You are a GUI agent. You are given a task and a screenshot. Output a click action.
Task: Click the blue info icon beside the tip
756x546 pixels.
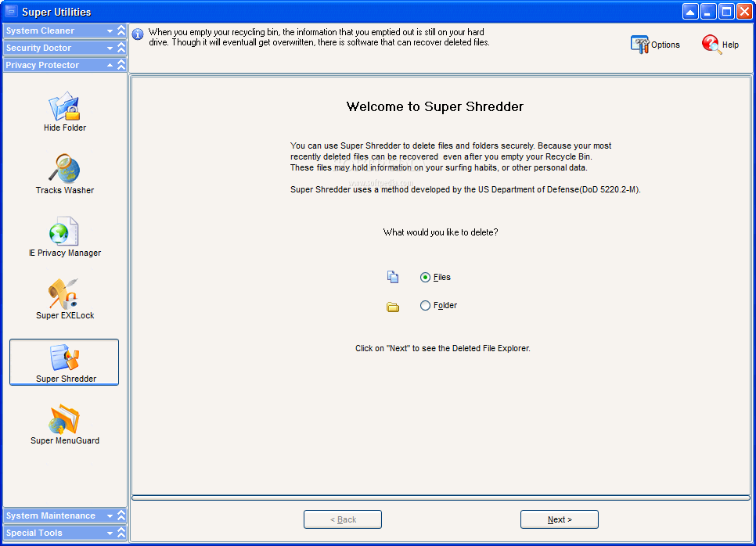(138, 34)
